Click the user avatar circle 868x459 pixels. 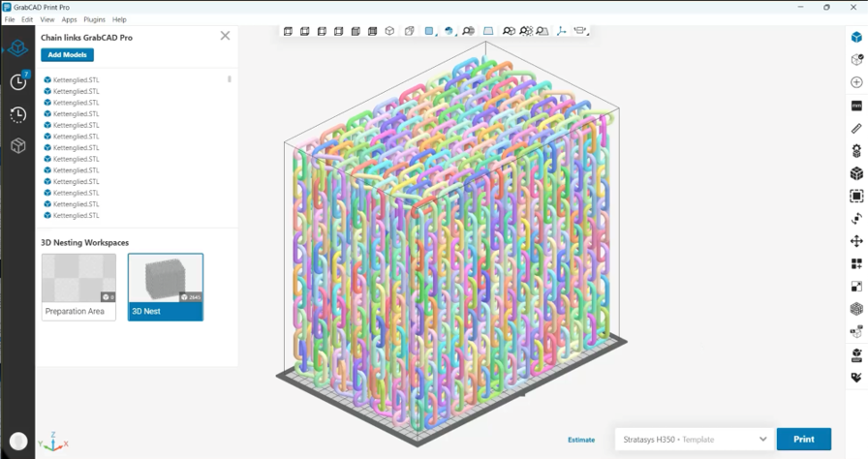(x=18, y=442)
